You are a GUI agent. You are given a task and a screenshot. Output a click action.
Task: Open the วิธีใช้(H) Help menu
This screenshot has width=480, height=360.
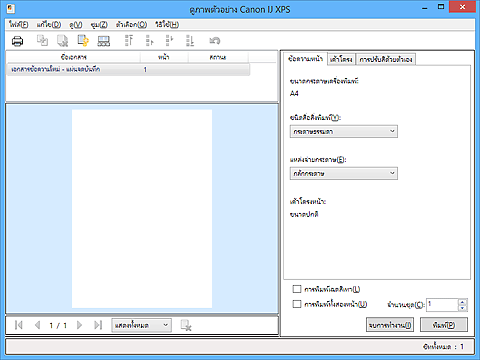(x=167, y=25)
